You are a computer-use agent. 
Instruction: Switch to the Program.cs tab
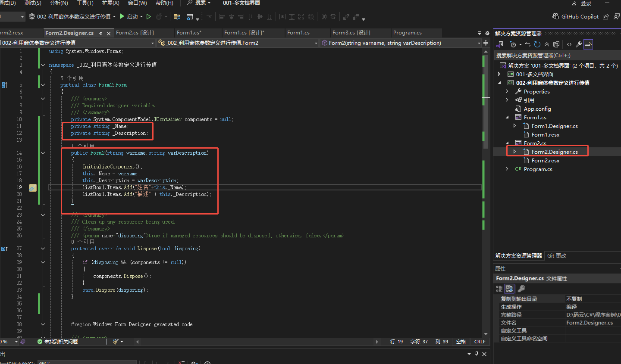pos(407,33)
